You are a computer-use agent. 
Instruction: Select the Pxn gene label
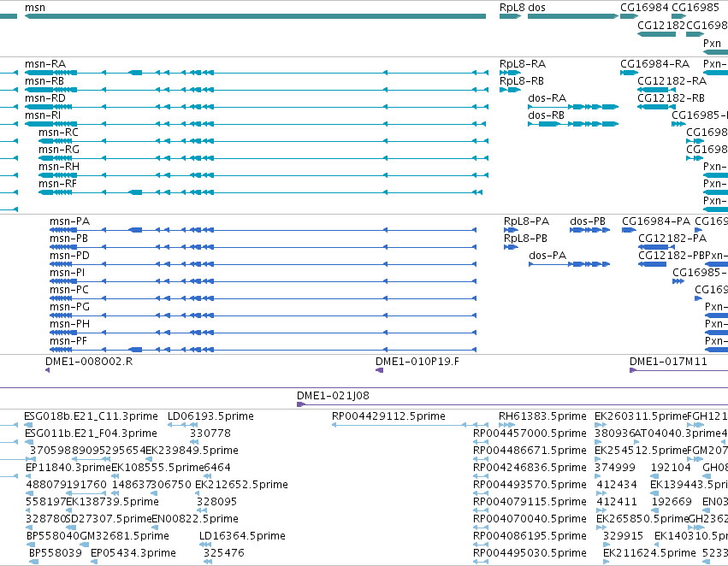(x=713, y=43)
